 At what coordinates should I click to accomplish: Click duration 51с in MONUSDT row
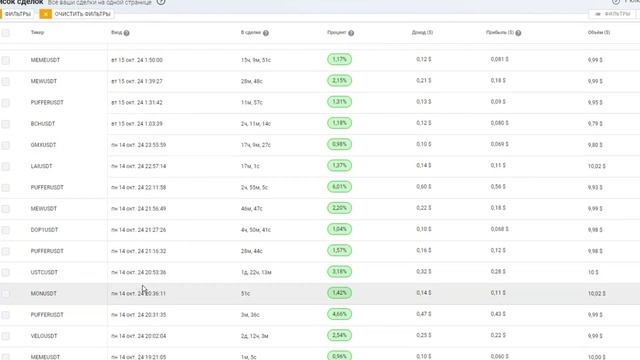tap(245, 293)
